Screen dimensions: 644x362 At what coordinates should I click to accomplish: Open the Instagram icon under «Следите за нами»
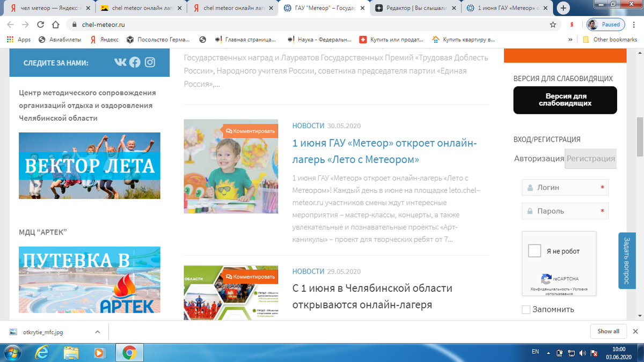[x=150, y=62]
